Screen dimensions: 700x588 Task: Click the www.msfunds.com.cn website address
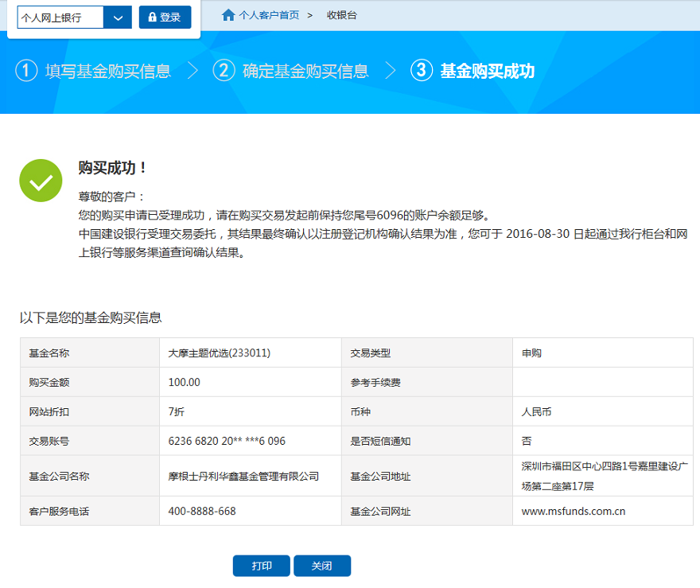tap(573, 511)
